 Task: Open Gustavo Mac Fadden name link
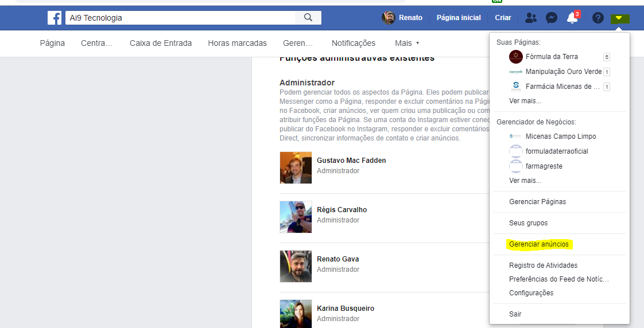[351, 161]
